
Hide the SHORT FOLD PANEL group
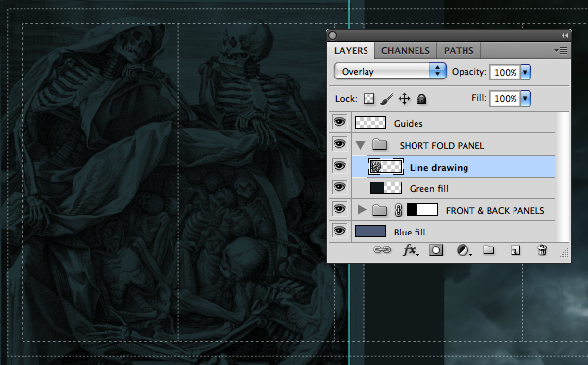pyautogui.click(x=339, y=144)
